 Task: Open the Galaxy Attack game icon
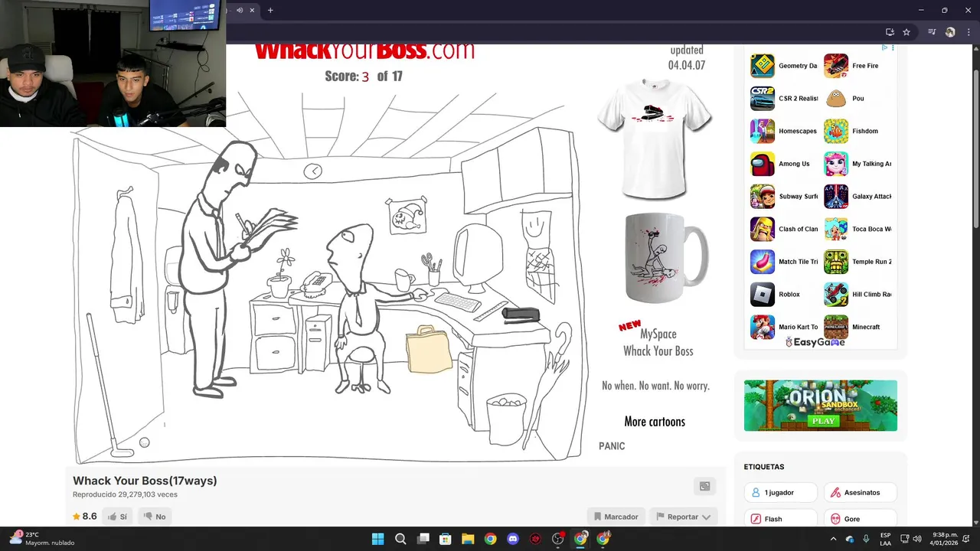(836, 197)
